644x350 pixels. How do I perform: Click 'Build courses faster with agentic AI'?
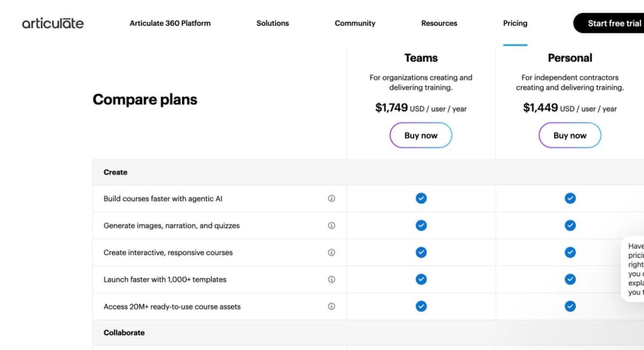click(x=163, y=199)
